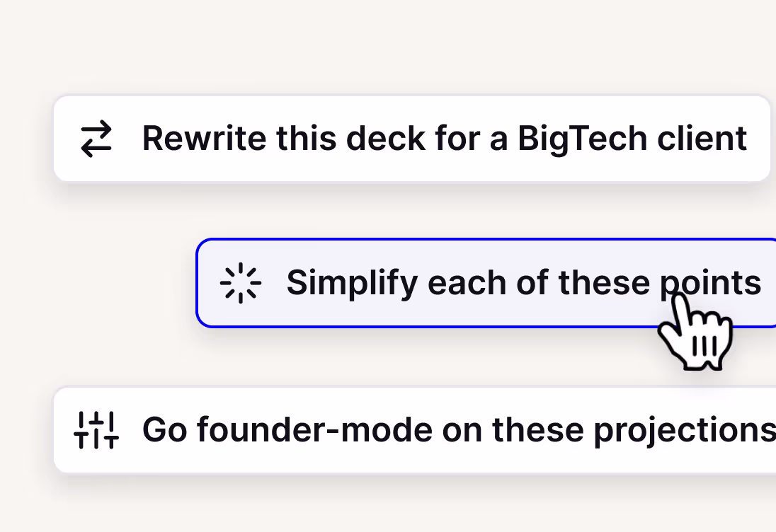
Task: Click the word 'projections' in last suggestion
Action: pyautogui.click(x=685, y=431)
